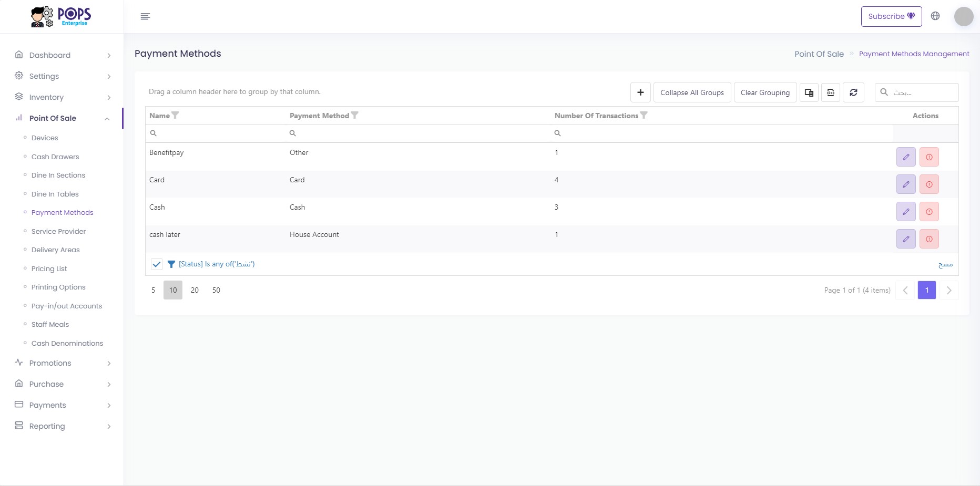Click the plus icon to add payment method
The width and height of the screenshot is (980, 486).
point(640,92)
